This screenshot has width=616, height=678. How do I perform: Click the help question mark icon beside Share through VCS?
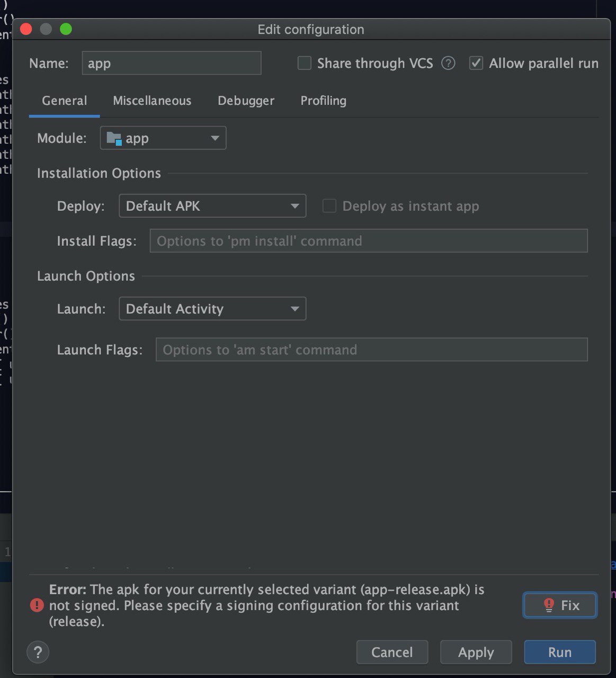(x=448, y=64)
